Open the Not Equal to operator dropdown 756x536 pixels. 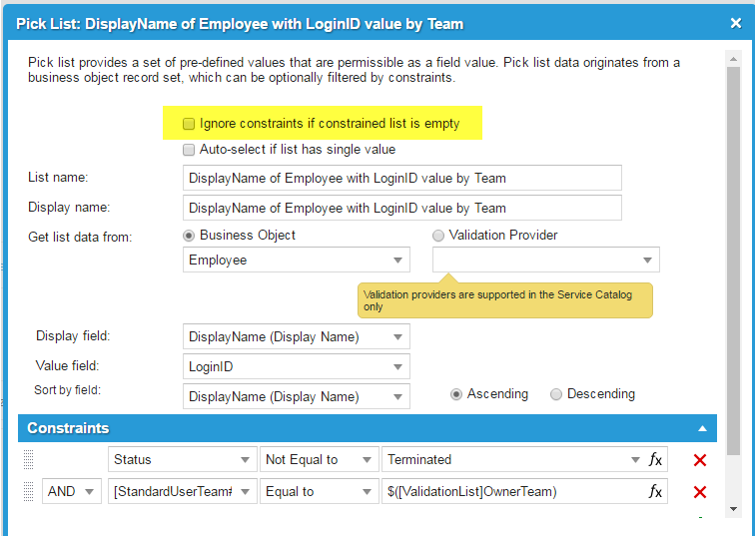coord(319,460)
